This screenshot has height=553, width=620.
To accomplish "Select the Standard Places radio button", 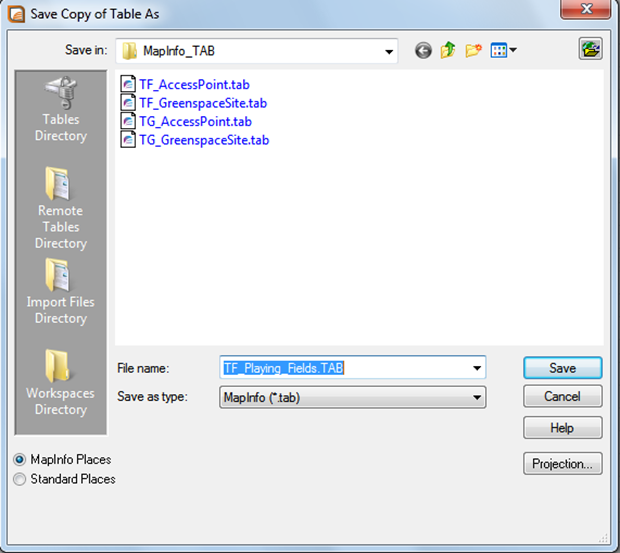I will [19, 479].
